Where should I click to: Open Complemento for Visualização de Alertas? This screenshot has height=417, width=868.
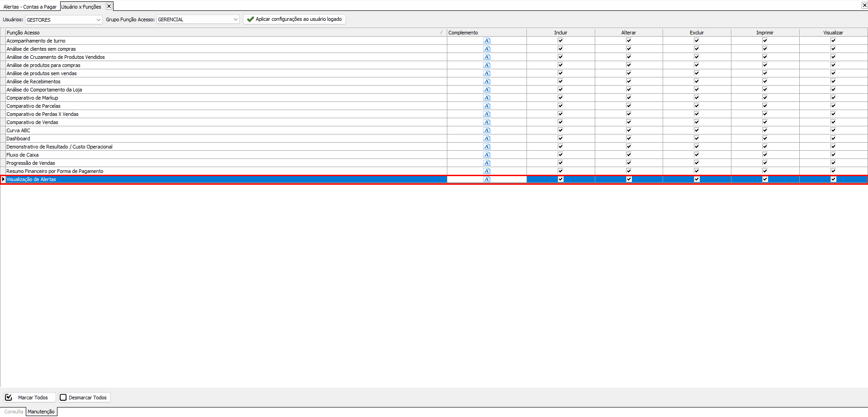[x=487, y=179]
